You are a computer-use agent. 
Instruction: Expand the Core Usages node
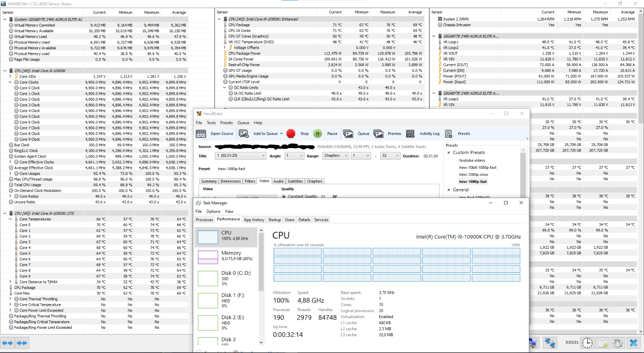point(10,174)
